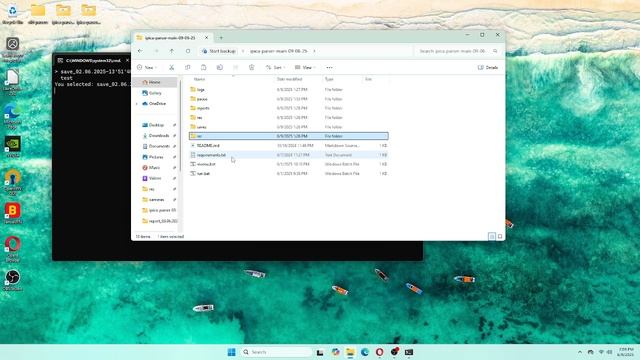
Task: Sort by Name column header
Action: coord(199,79)
